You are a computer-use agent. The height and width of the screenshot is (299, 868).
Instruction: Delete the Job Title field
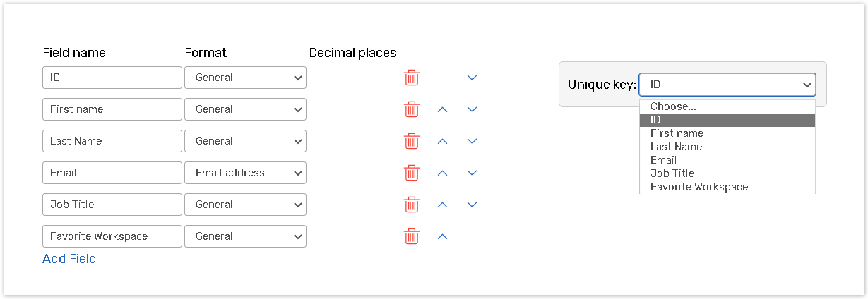point(412,205)
